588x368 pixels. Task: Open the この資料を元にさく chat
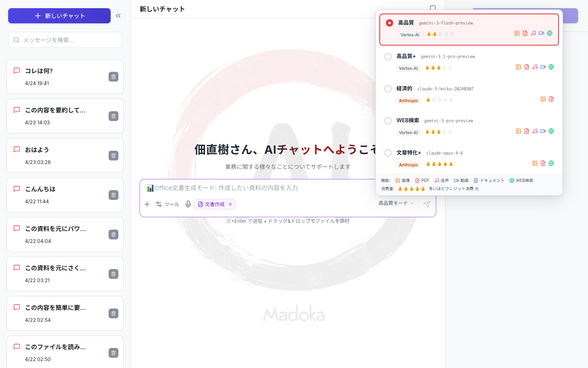tap(65, 274)
